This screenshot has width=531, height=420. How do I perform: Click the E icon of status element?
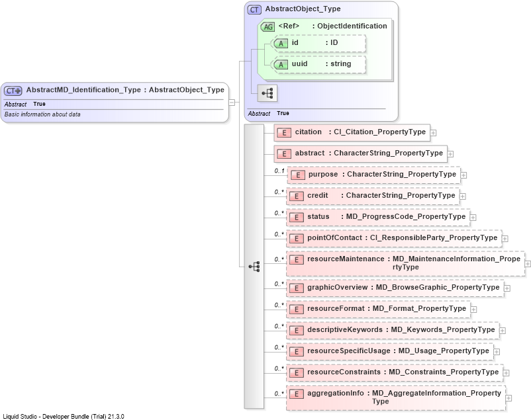click(x=297, y=218)
